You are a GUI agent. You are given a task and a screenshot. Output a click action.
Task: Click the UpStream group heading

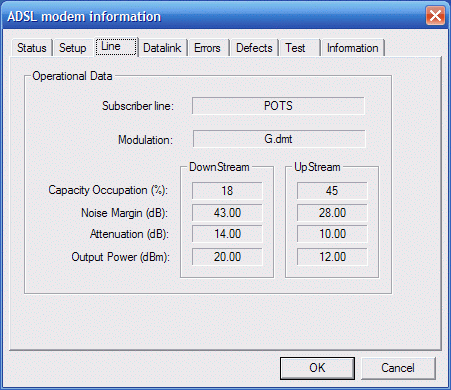click(x=317, y=167)
